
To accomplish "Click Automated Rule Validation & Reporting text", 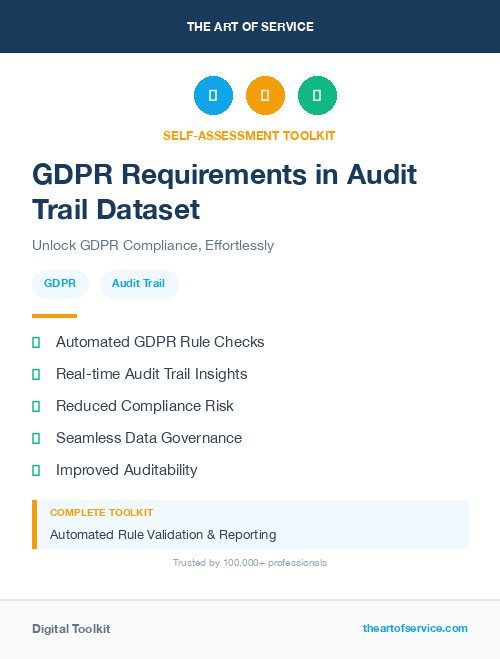I will tap(163, 535).
